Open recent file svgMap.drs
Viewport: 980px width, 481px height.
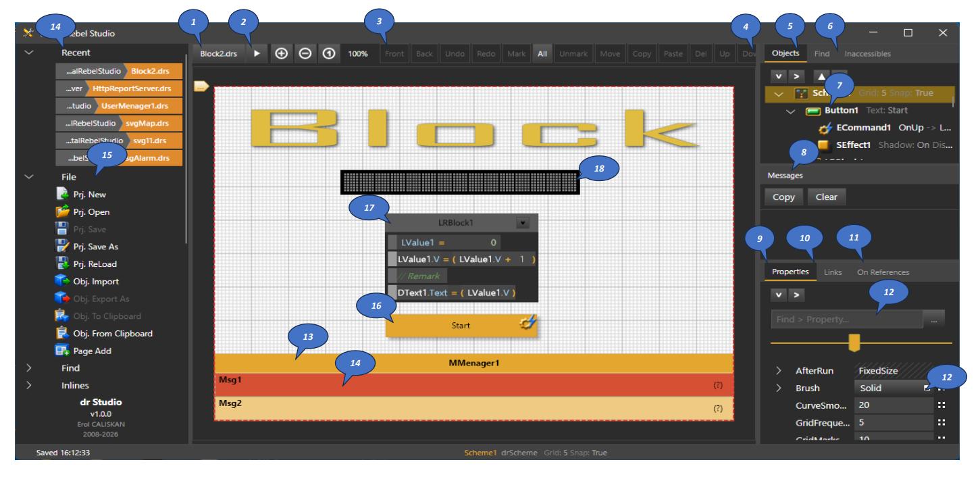(119, 123)
